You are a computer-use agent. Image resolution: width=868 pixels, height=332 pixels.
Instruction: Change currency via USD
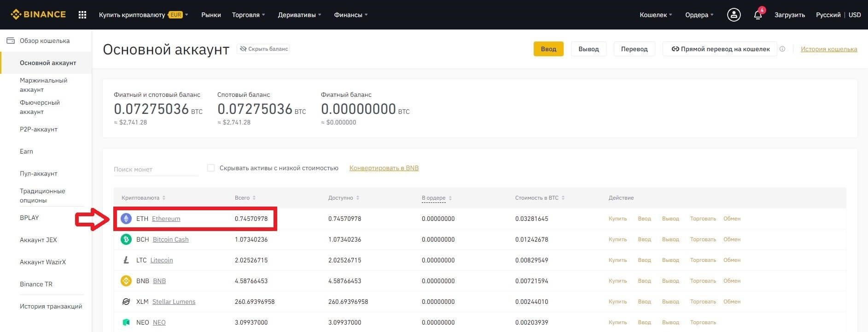point(855,15)
